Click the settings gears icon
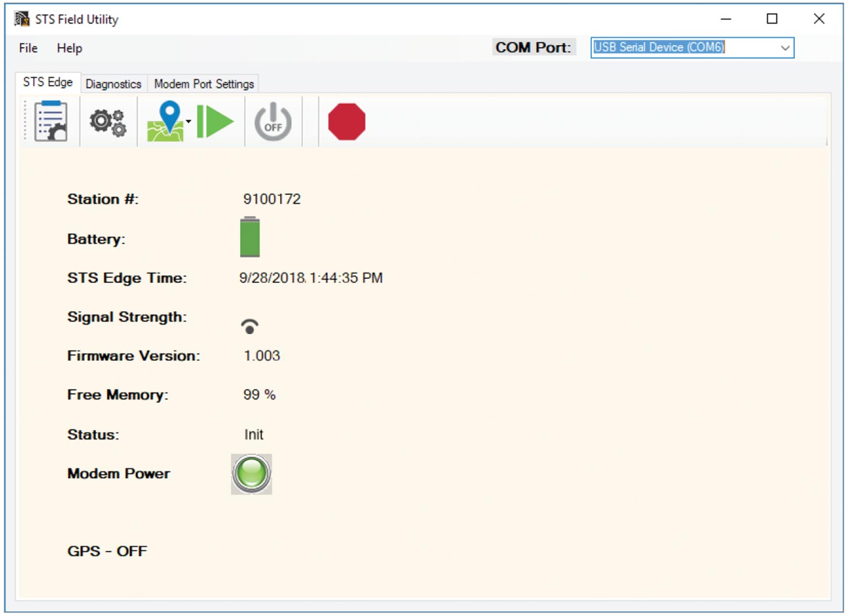848x616 pixels. click(x=108, y=121)
